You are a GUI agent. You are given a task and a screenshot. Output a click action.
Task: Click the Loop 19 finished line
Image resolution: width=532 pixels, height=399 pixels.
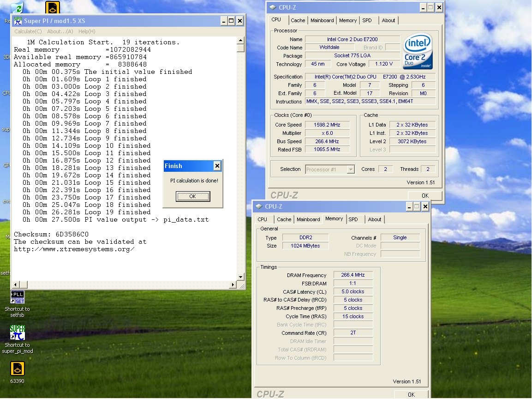(x=86, y=212)
